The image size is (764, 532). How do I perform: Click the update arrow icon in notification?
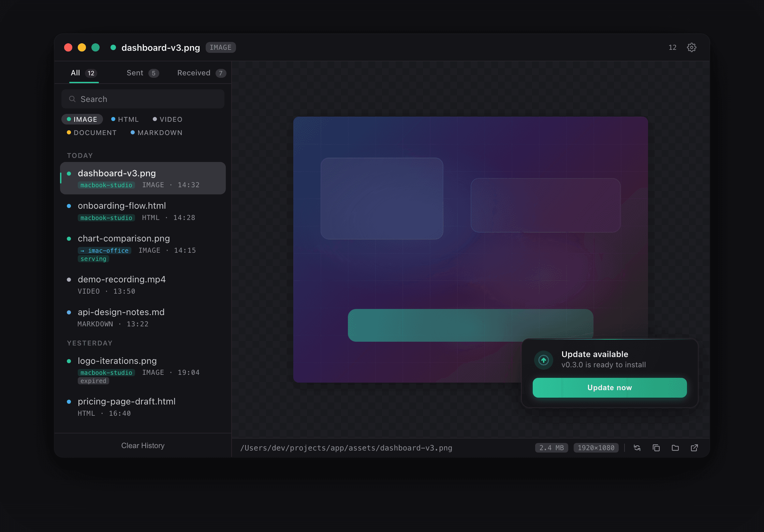coord(543,360)
